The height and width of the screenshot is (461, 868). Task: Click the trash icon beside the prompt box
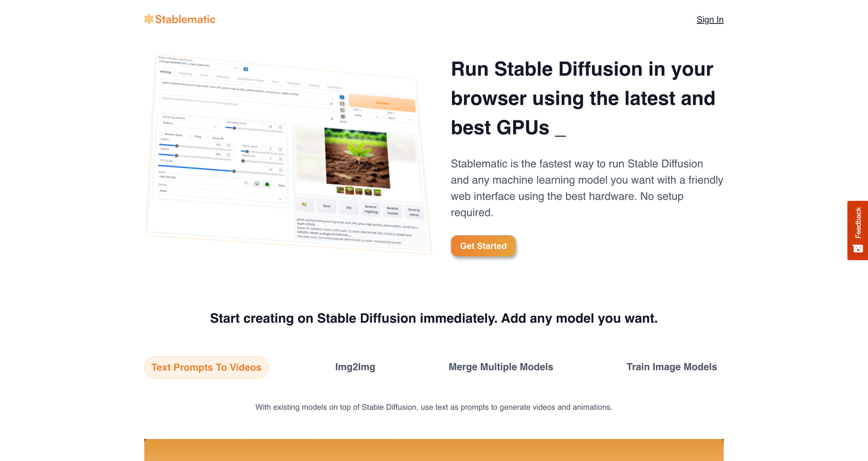(342, 116)
